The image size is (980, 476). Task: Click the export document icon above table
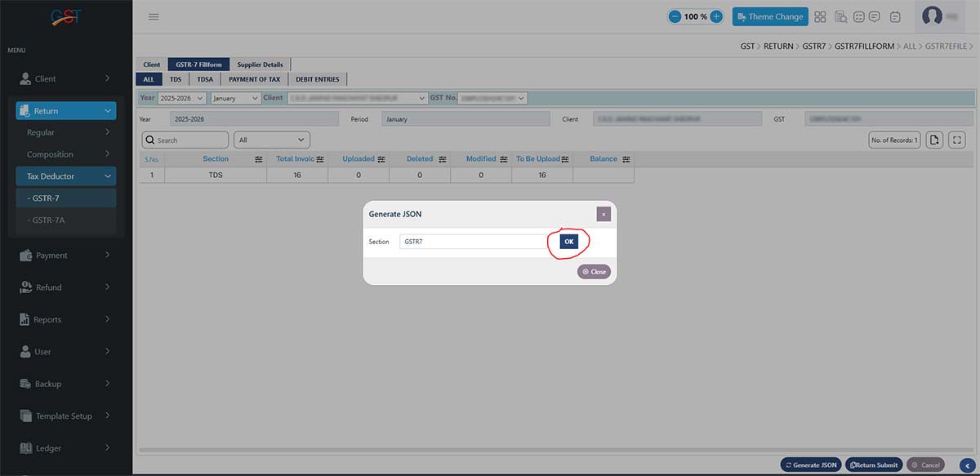pos(935,140)
